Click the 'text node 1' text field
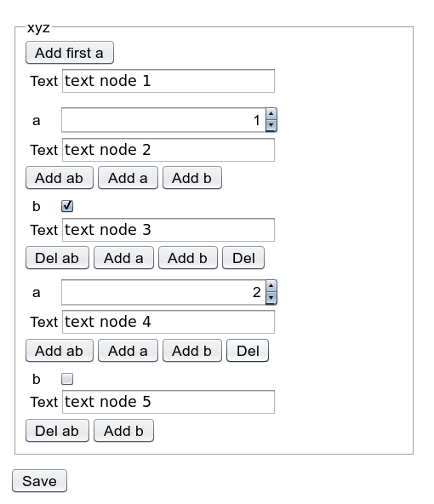This screenshot has width=434, height=504. click(x=168, y=81)
